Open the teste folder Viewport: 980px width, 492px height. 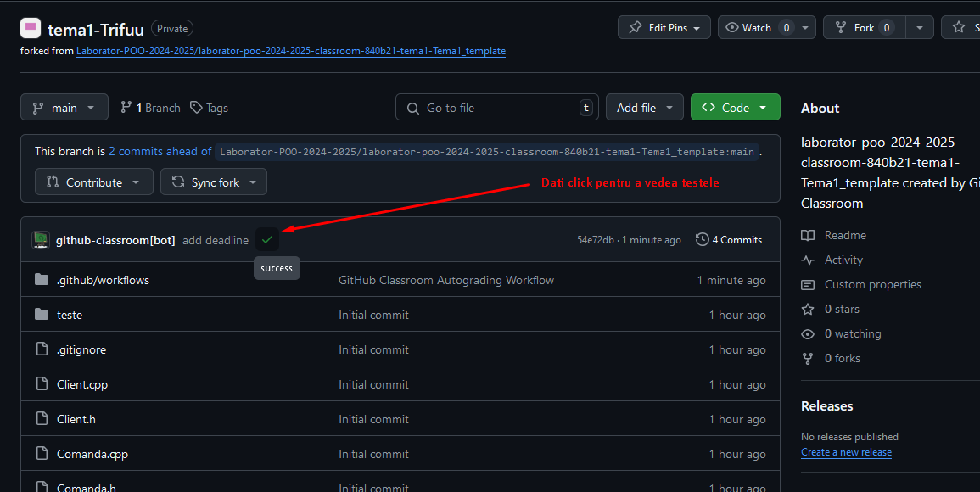point(70,315)
